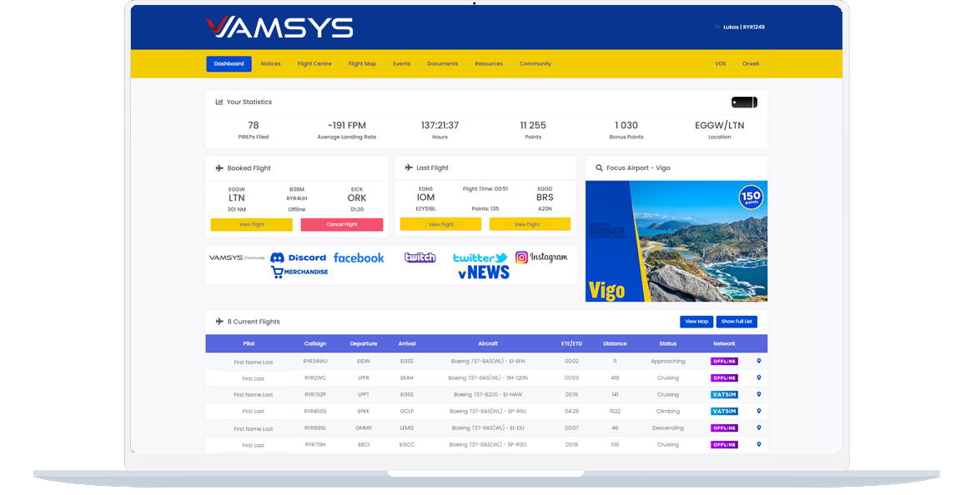Click the Distance column header
The image size is (980, 495).
pos(615,344)
